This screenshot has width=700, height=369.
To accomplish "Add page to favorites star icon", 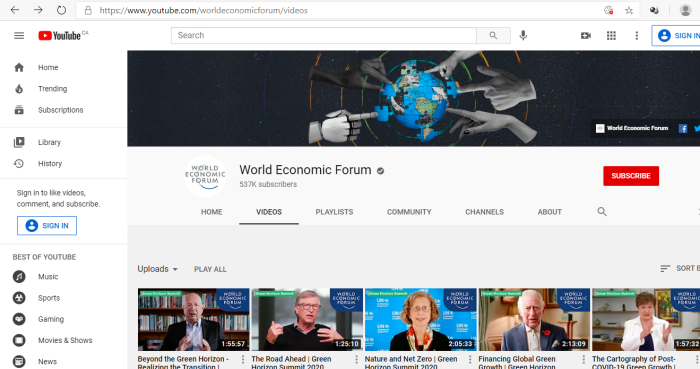I will (x=629, y=10).
